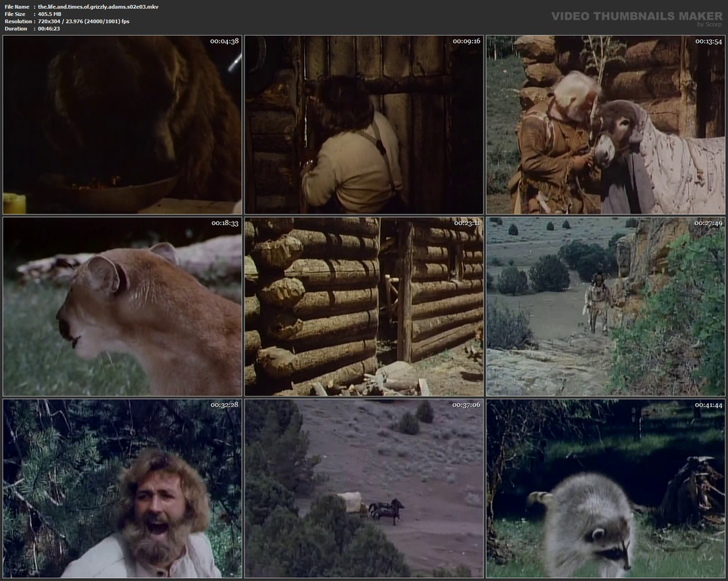Open the log cabin thumbnail at 00:23:11

[364, 306]
